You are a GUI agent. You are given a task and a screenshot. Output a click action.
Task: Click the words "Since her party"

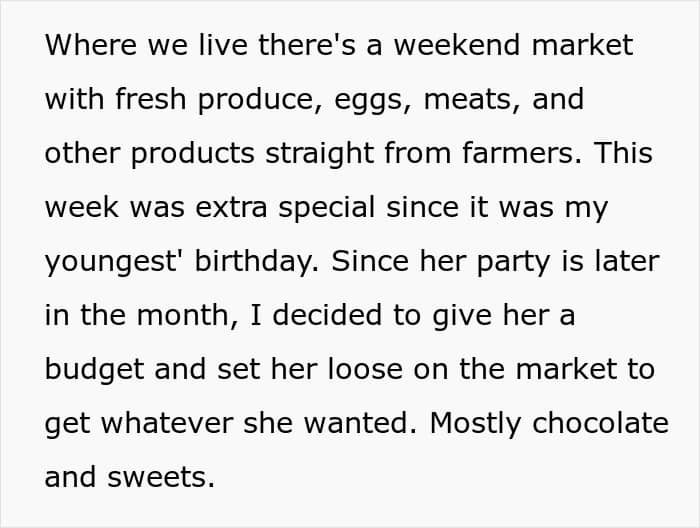(x=440, y=262)
